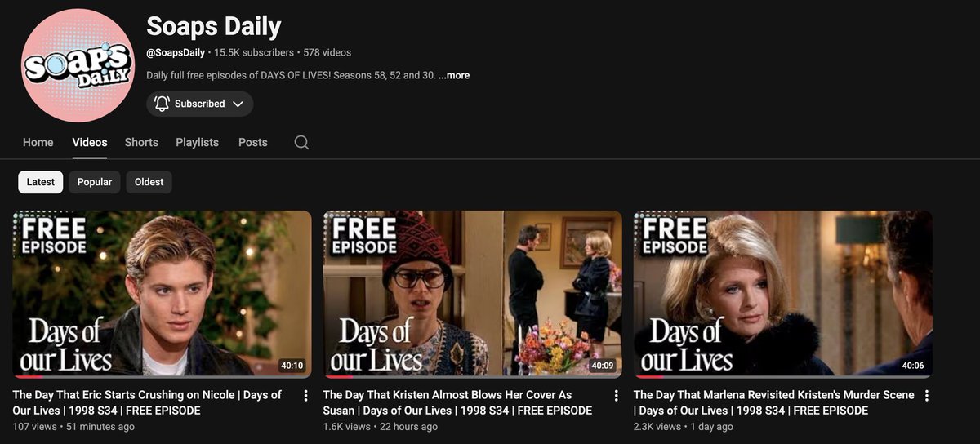Click the @SoapsDaily handle text
Screen dimensions: 980x444
pos(176,52)
